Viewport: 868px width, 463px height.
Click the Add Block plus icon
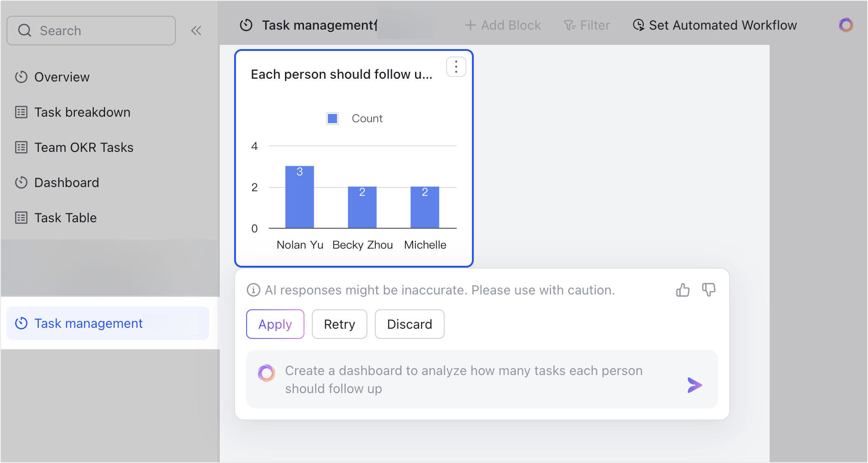(x=470, y=25)
